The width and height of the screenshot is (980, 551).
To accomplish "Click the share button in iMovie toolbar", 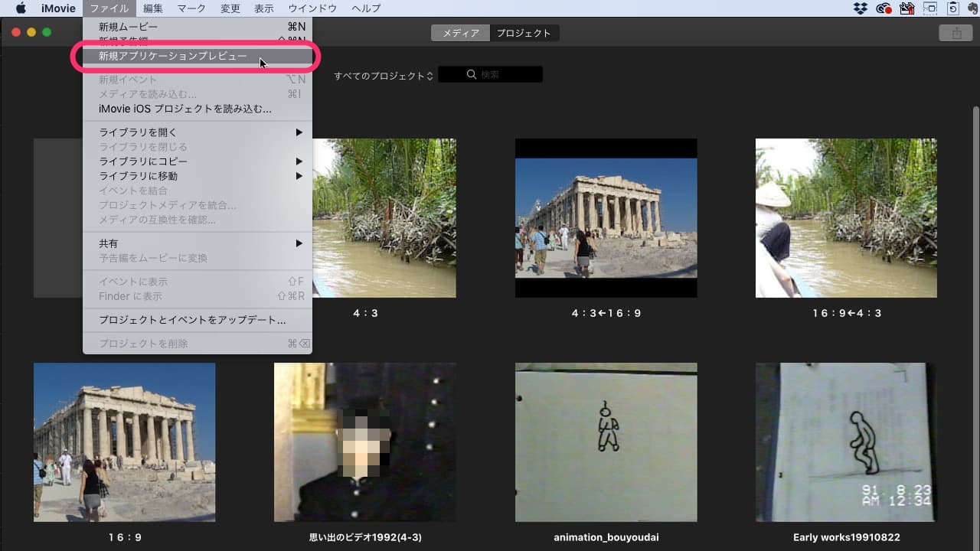I will [955, 33].
